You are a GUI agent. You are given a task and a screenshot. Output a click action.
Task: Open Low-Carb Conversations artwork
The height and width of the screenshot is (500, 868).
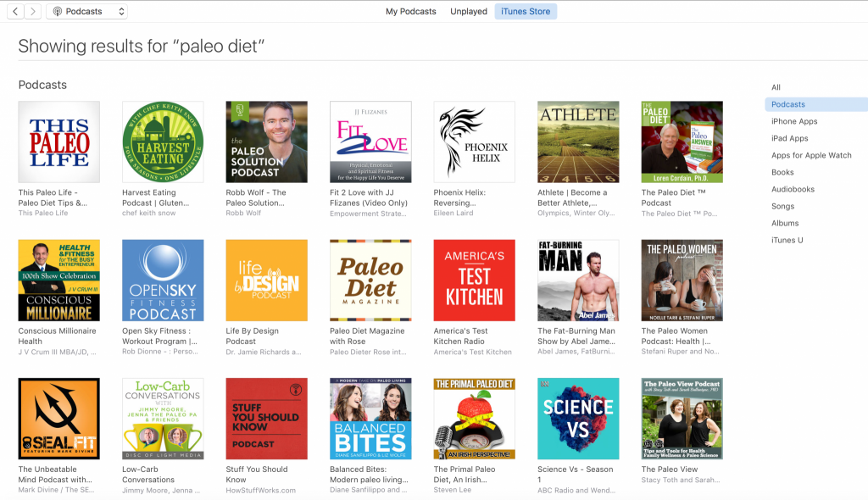pos(163,419)
